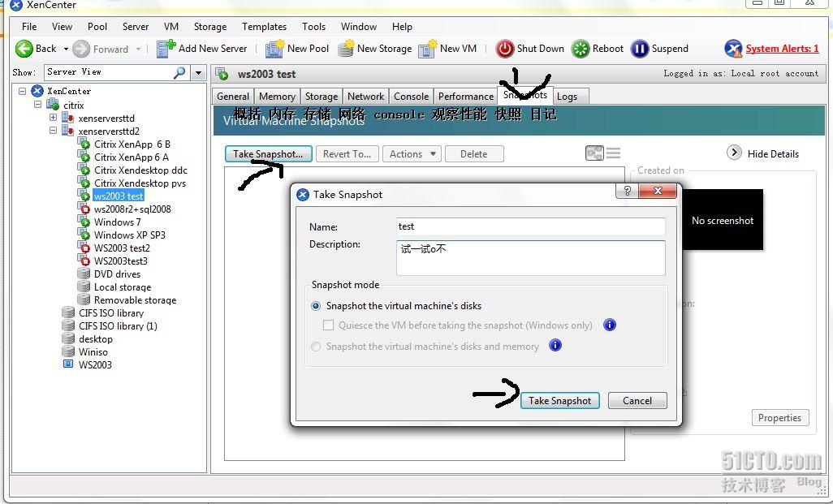This screenshot has width=833, height=504.
Task: Click the Delete snapshot button
Action: 474,154
